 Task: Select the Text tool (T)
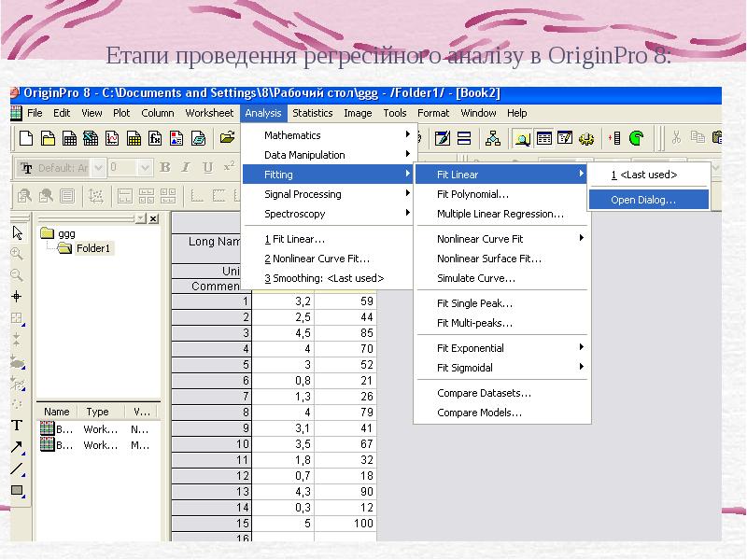[x=17, y=426]
